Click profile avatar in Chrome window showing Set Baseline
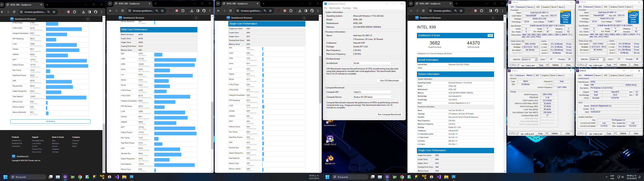The width and height of the screenshot is (644, 181). pyautogui.click(x=95, y=12)
